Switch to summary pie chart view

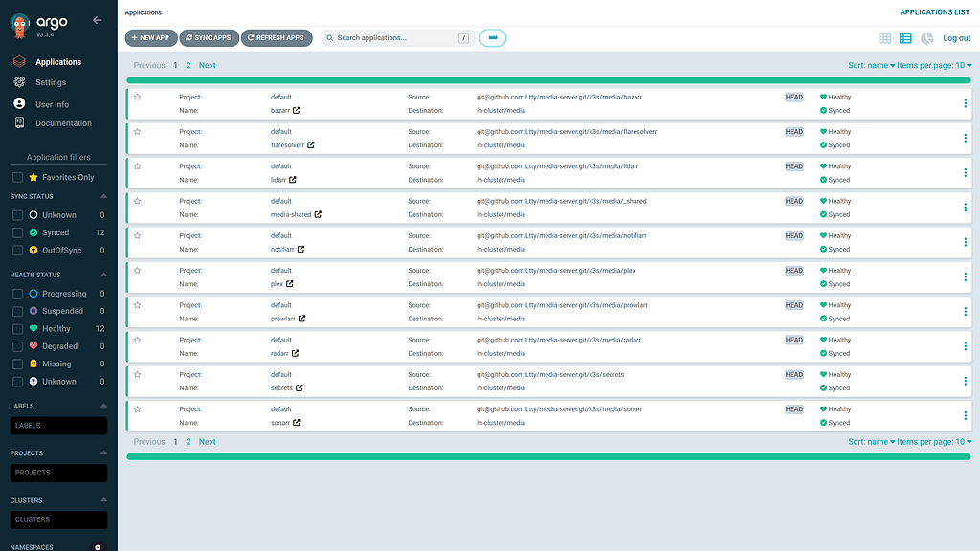click(926, 38)
